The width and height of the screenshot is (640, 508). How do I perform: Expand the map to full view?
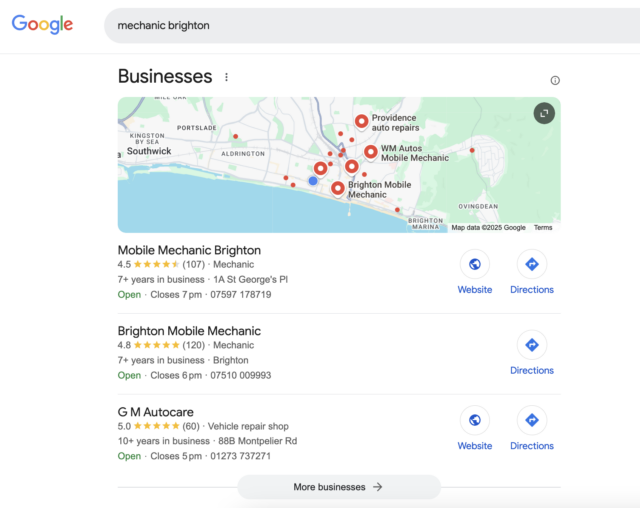pyautogui.click(x=543, y=114)
